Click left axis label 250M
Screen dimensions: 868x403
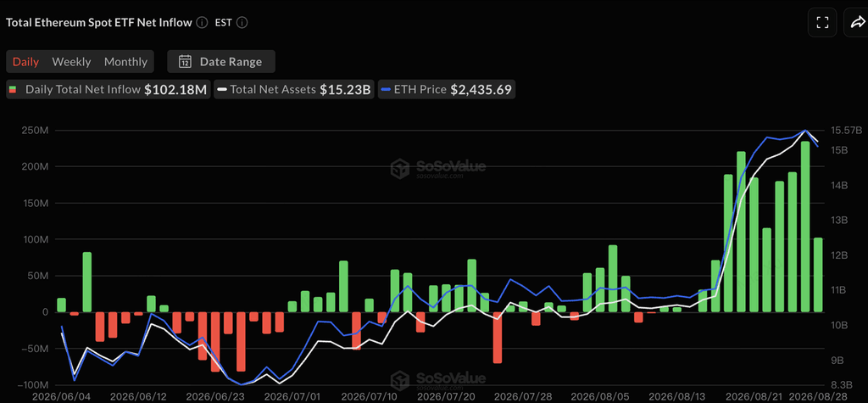click(x=36, y=131)
